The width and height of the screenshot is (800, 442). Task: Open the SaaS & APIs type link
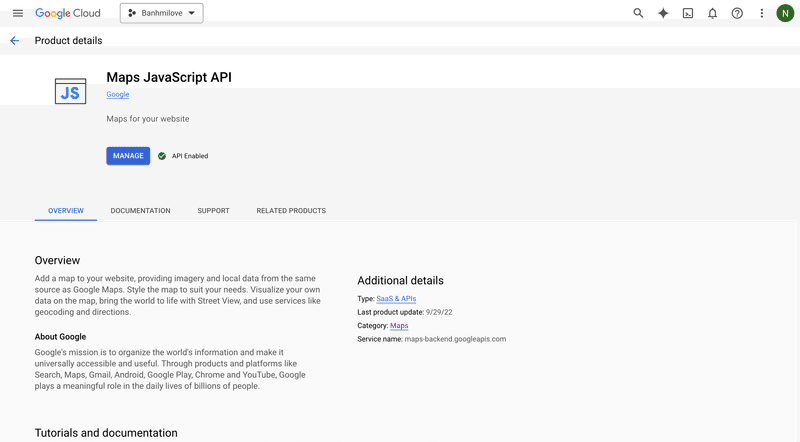(x=396, y=299)
